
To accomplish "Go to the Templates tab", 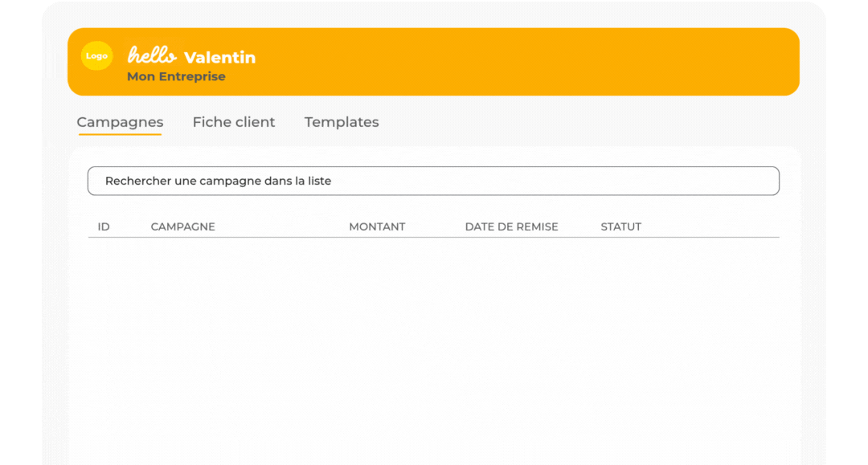I will (x=342, y=121).
